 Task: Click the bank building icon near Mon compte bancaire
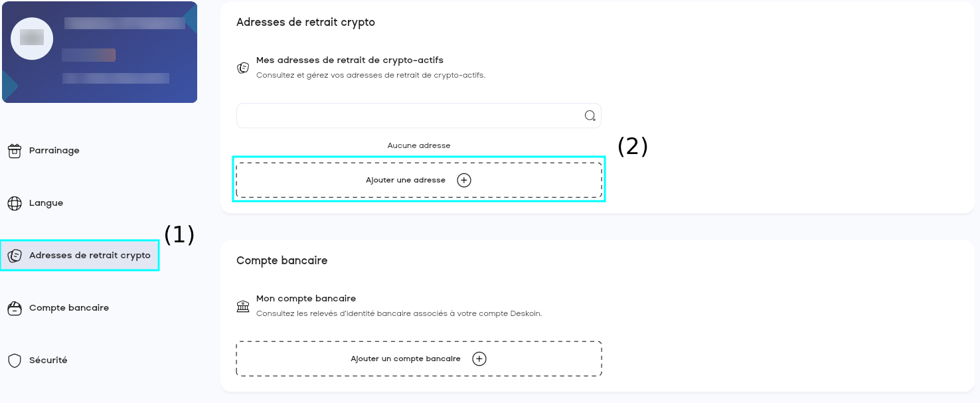[x=243, y=306]
